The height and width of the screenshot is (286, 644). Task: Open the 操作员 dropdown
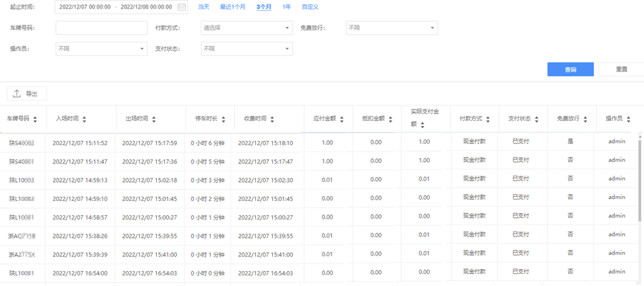pyautogui.click(x=102, y=49)
